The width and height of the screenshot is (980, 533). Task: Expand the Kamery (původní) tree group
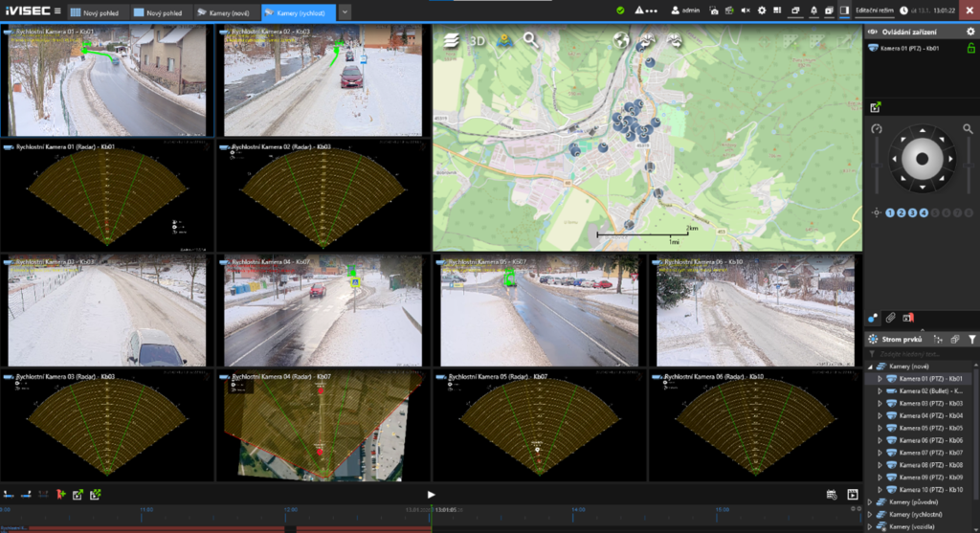(870, 501)
